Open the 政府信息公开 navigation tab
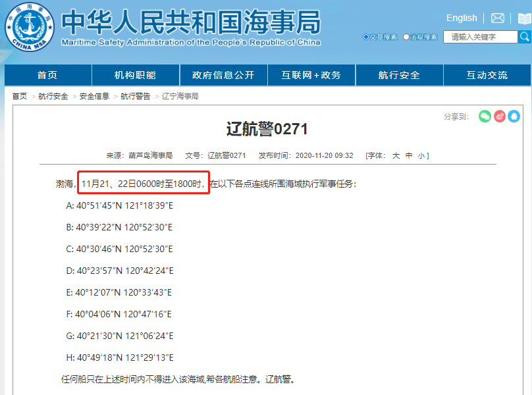This screenshot has width=532, height=395. [x=223, y=75]
